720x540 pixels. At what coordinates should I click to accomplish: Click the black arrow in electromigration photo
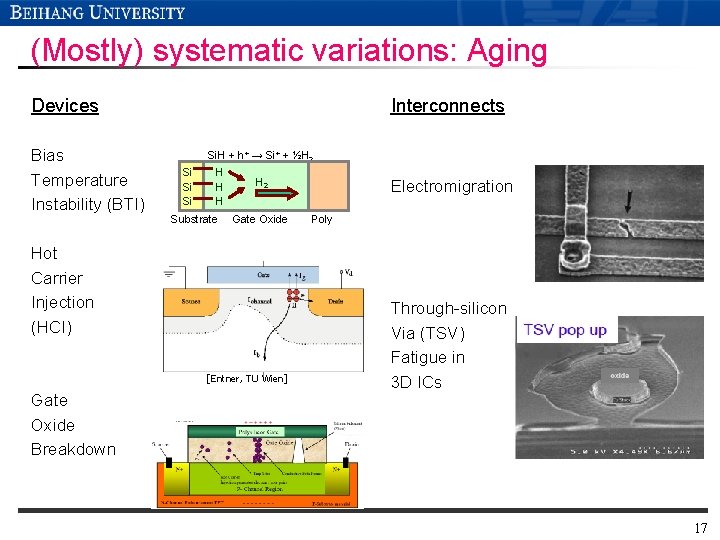(628, 202)
